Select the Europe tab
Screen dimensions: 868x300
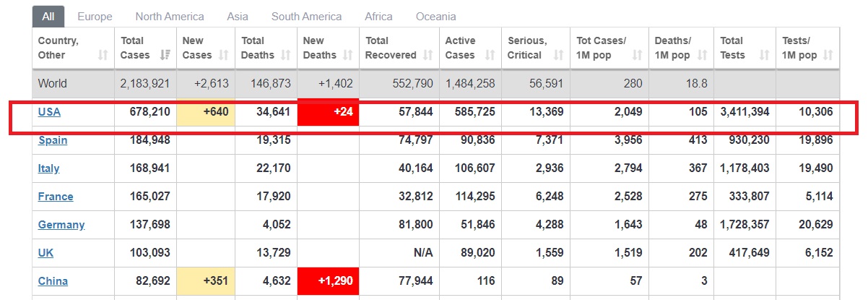[x=95, y=16]
